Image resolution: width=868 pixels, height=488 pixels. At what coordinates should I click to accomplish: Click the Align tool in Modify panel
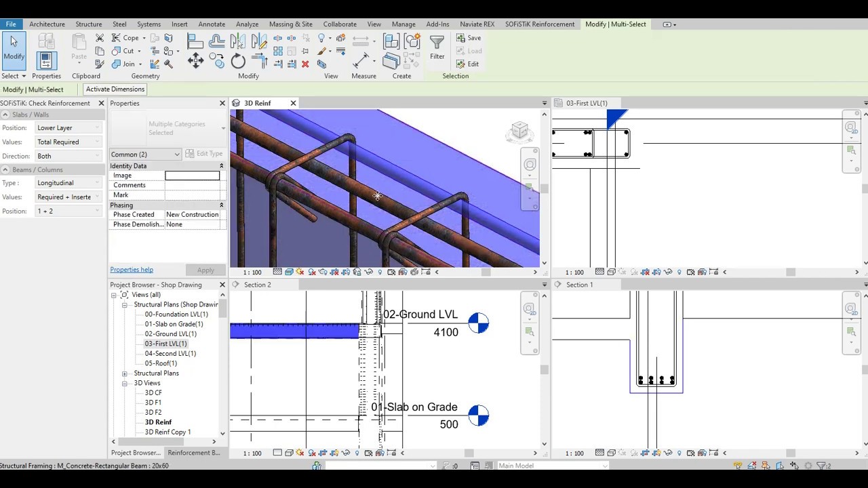pyautogui.click(x=195, y=40)
